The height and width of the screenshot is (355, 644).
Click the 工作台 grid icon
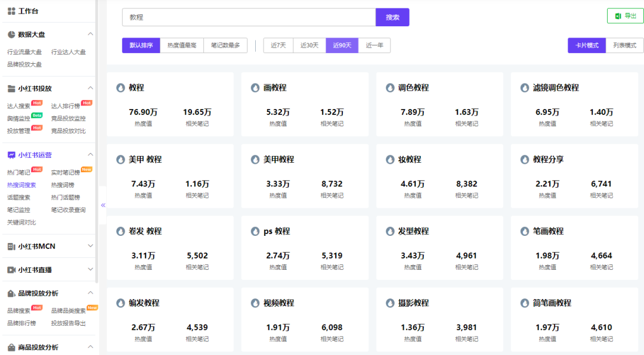(x=11, y=11)
